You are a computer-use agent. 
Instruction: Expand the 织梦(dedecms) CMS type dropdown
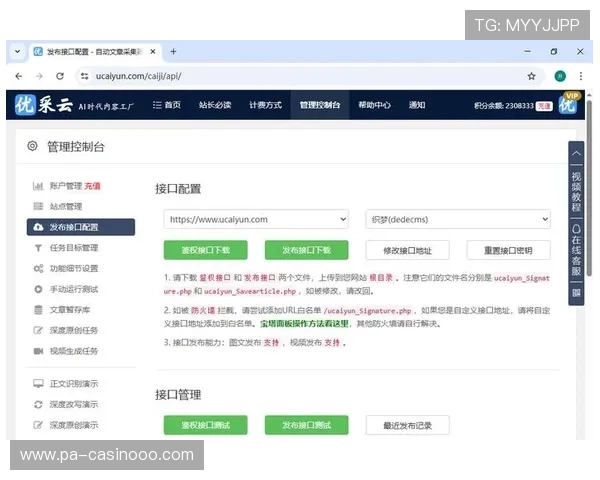tap(458, 219)
